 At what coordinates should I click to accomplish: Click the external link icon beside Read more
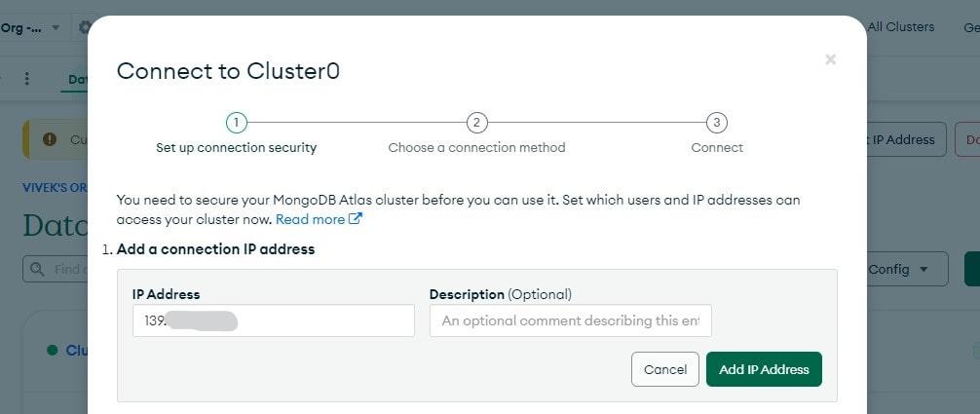click(356, 219)
